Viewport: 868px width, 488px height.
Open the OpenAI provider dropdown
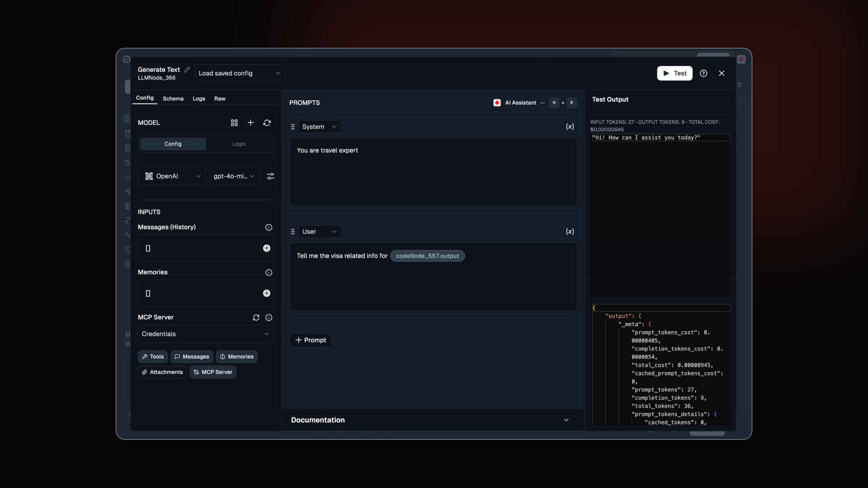(x=172, y=176)
